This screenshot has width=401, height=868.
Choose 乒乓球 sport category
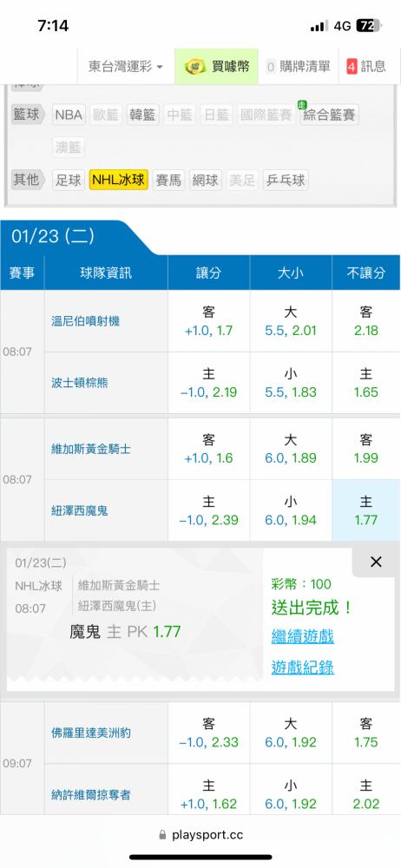[x=286, y=180]
